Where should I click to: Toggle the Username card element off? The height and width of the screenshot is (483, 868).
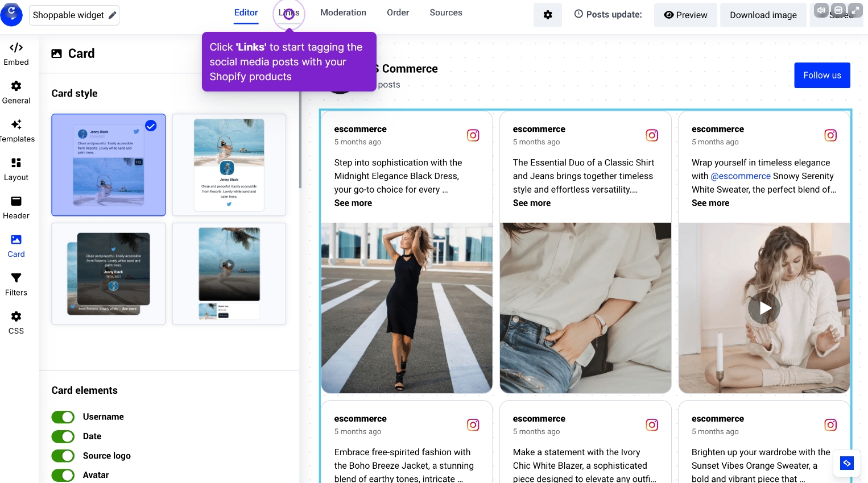(x=63, y=417)
